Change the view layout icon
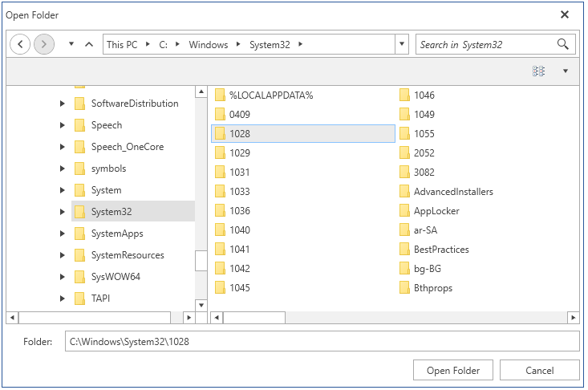The height and width of the screenshot is (390, 588). 538,71
